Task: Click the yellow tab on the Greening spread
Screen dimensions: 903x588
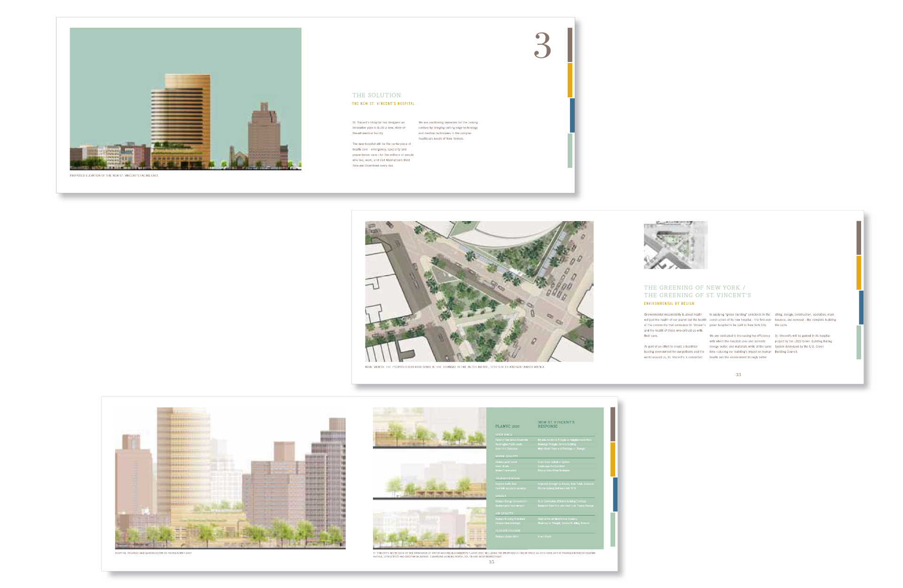Action: (x=859, y=273)
